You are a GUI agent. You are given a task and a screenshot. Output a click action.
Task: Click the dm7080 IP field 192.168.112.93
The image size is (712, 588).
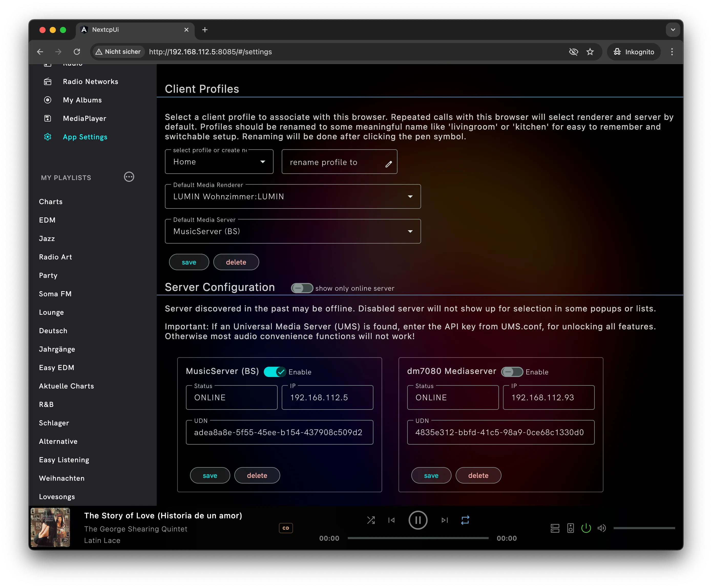point(548,398)
